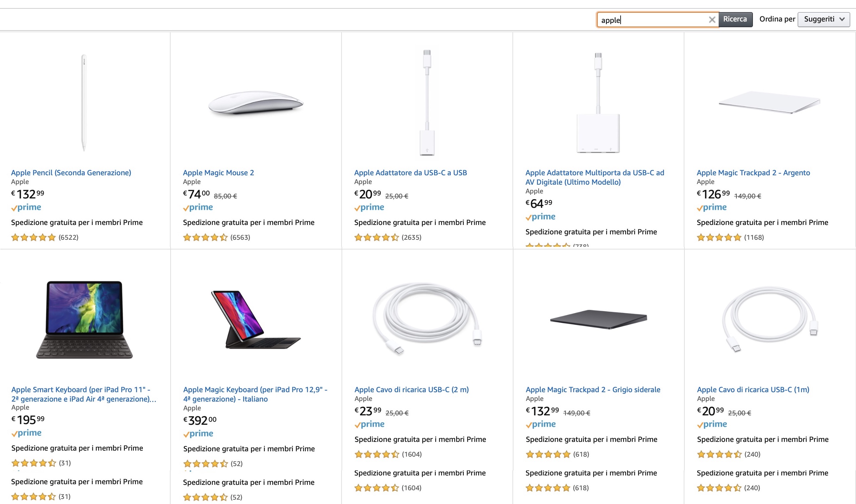Open the Apple Magic Mouse 2 image

click(256, 102)
